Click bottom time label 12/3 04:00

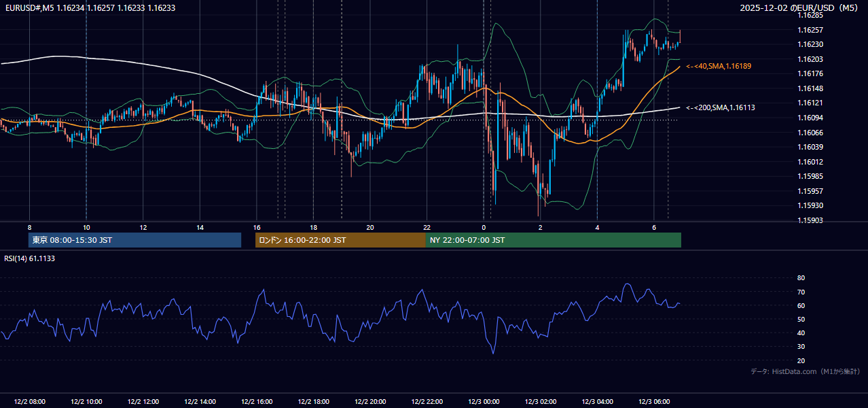(597, 401)
